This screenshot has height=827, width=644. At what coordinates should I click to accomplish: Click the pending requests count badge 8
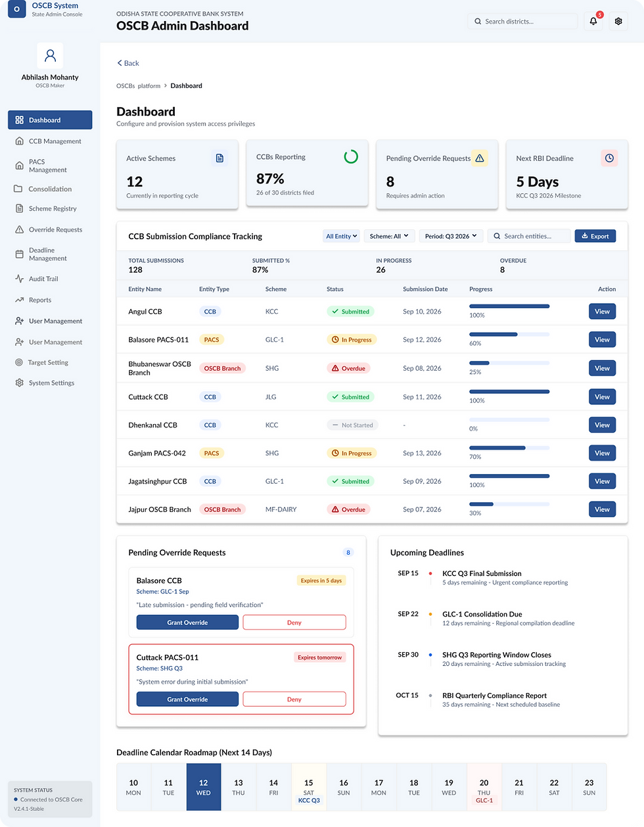coord(348,552)
